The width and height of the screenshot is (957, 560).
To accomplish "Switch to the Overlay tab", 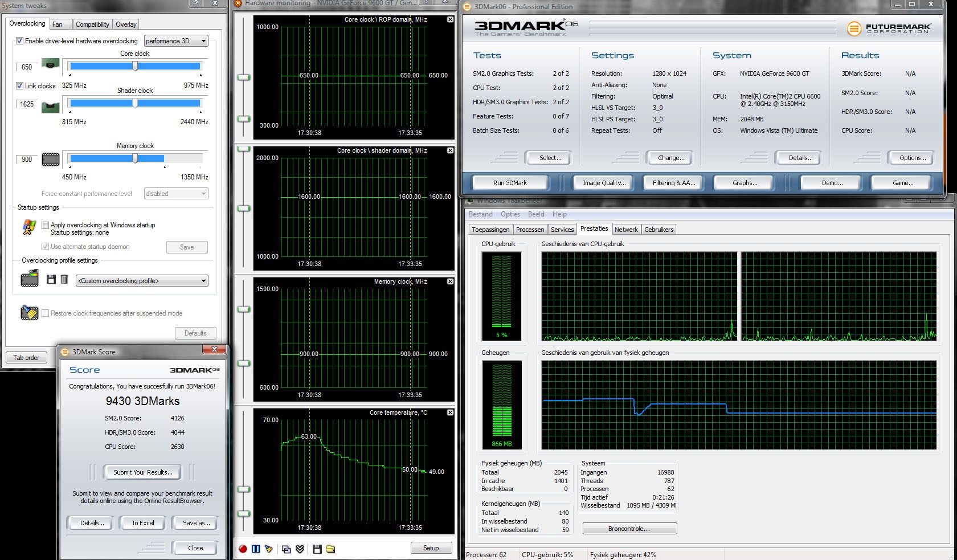I will tap(126, 24).
